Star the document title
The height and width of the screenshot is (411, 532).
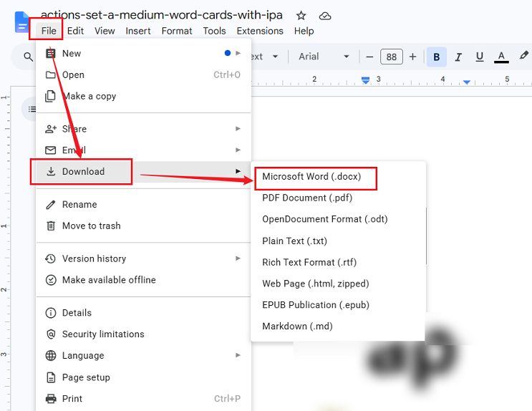(301, 16)
